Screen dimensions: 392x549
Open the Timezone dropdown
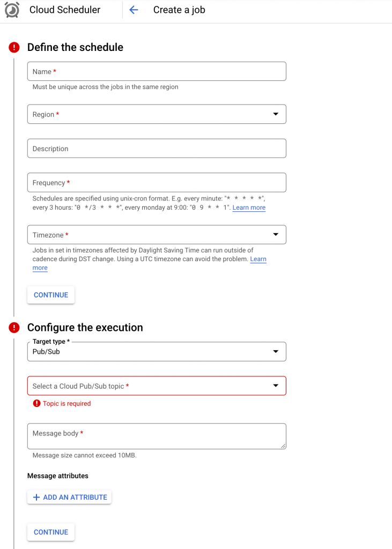[x=157, y=235]
